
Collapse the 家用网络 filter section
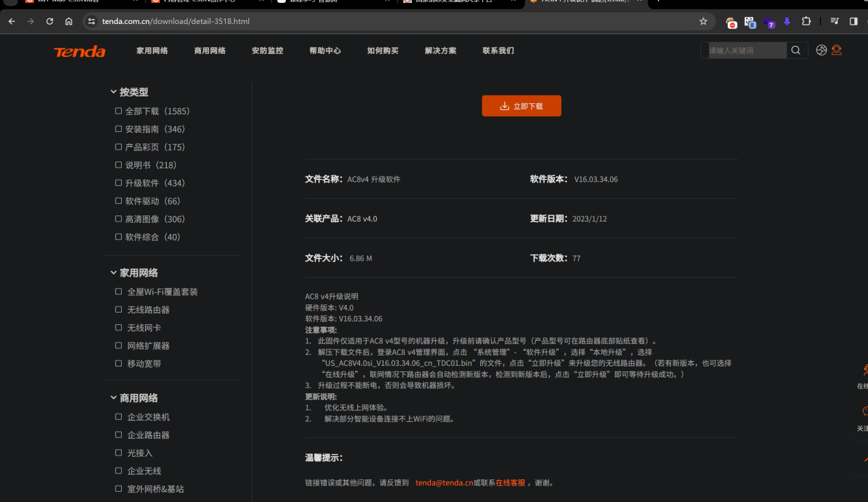pyautogui.click(x=114, y=273)
